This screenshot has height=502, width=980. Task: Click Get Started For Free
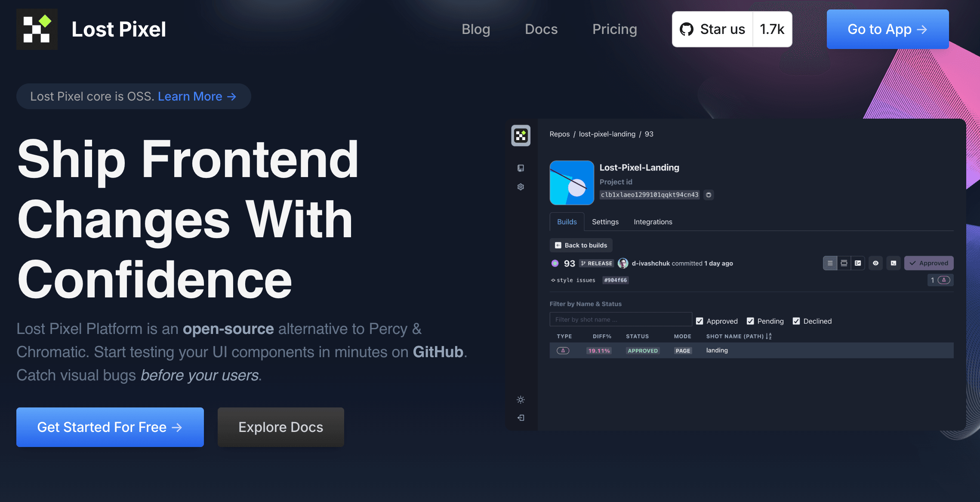pyautogui.click(x=110, y=427)
